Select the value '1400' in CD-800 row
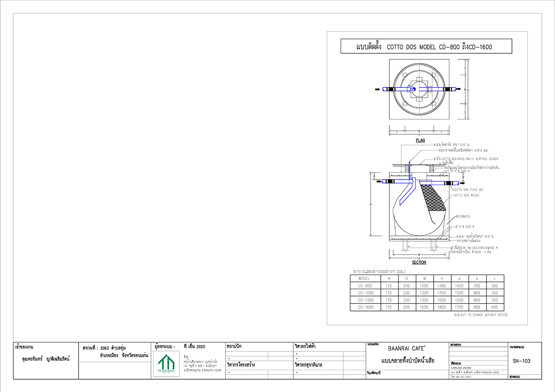The image size is (555, 392). coord(459,285)
